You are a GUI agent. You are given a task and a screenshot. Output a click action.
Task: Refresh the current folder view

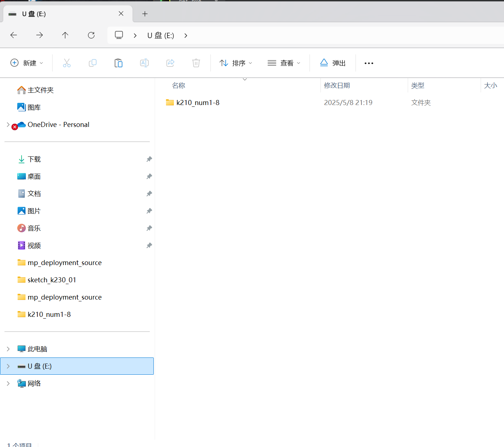point(91,35)
